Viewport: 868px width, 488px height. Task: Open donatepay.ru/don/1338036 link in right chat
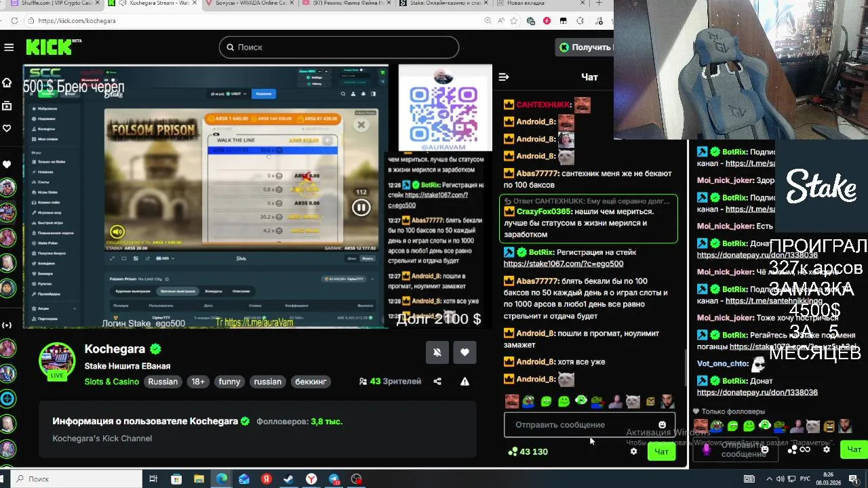(757, 392)
